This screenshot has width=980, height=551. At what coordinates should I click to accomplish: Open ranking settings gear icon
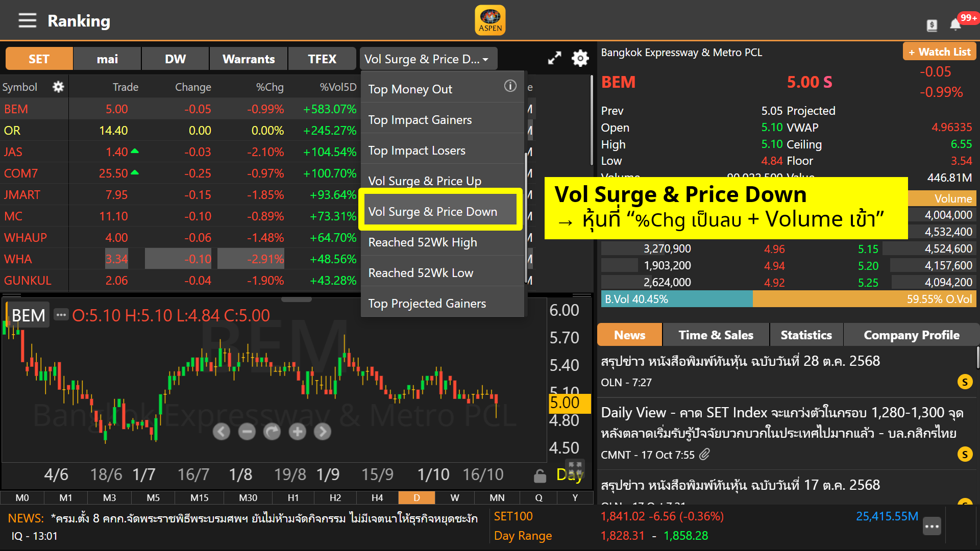(580, 58)
